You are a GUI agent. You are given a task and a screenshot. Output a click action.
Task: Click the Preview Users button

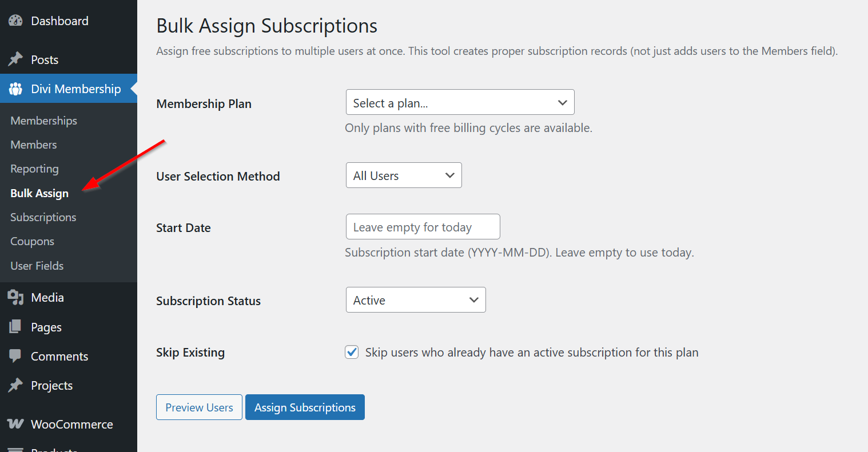pyautogui.click(x=199, y=407)
